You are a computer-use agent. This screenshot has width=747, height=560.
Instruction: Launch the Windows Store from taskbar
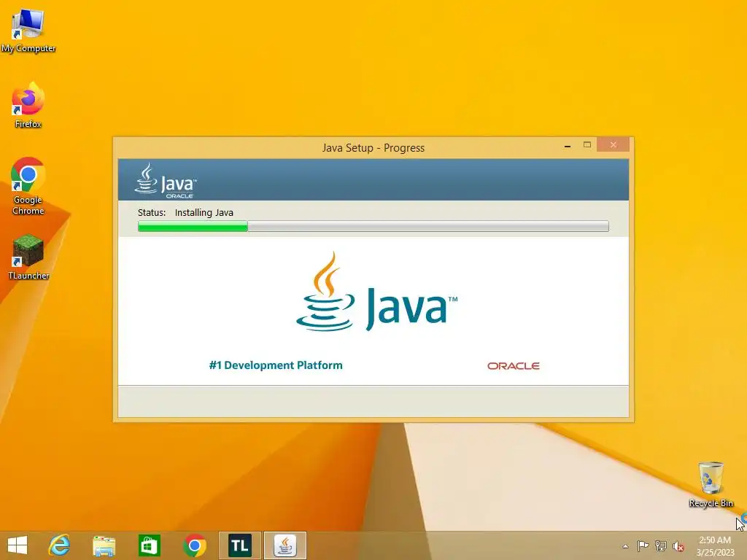tap(149, 545)
